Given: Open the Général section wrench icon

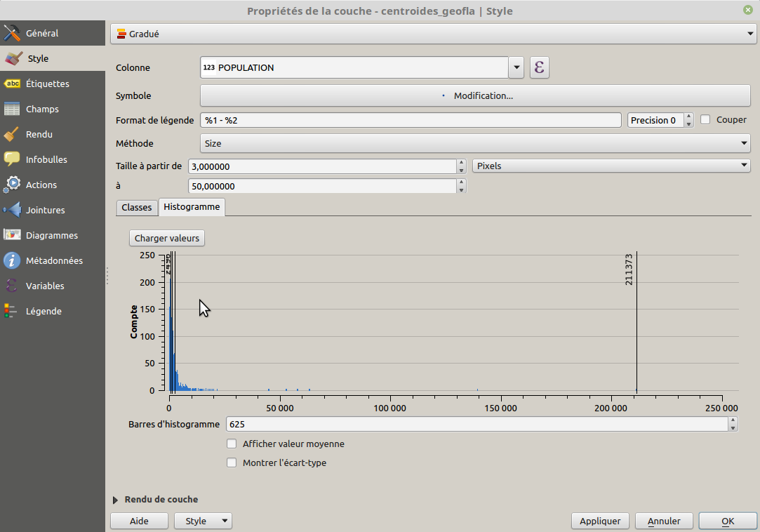Looking at the screenshot, I should click(x=12, y=33).
